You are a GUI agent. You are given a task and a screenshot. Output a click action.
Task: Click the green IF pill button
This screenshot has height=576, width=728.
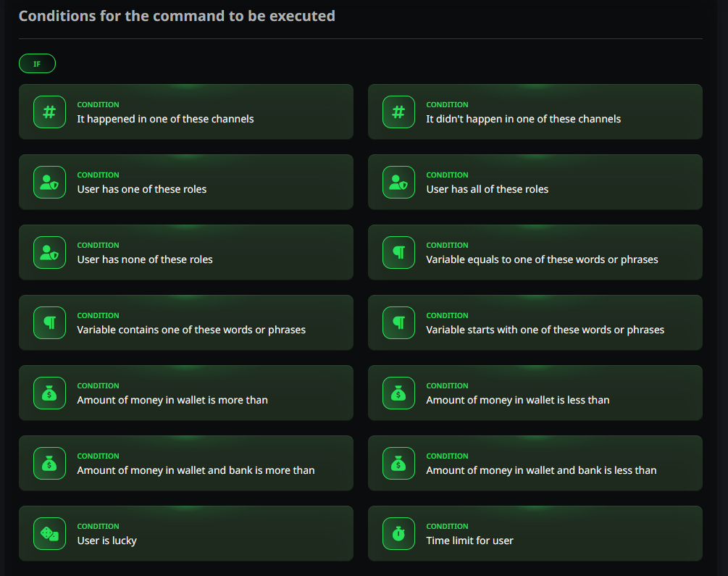37,64
